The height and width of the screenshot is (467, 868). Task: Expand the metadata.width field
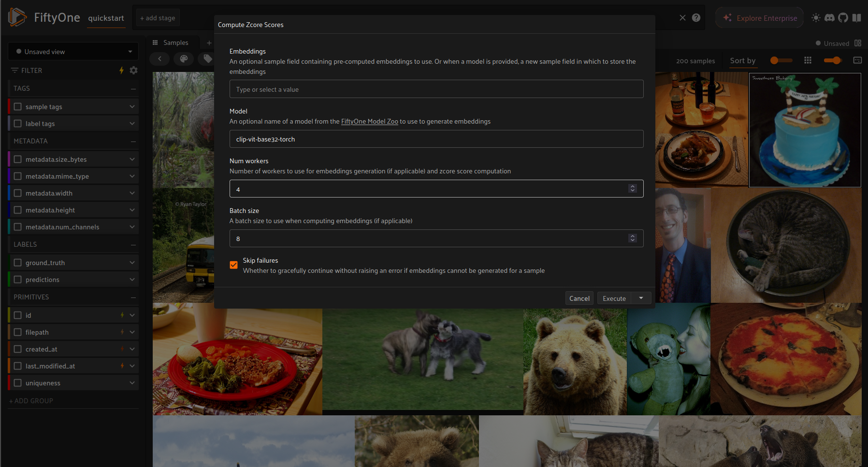tap(132, 193)
